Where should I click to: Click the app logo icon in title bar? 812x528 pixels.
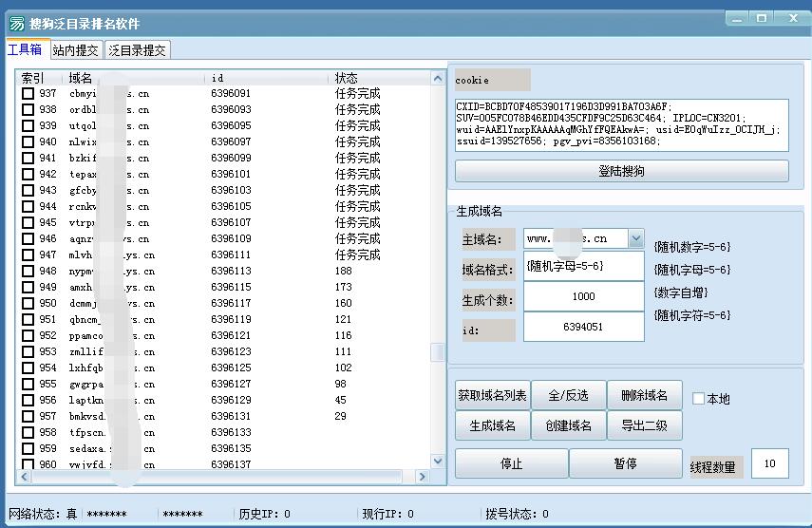17,24
